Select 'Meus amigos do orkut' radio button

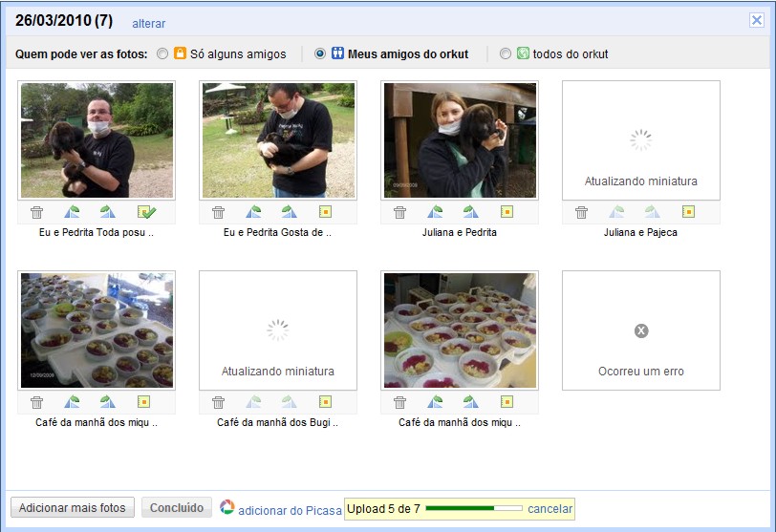pyautogui.click(x=320, y=54)
